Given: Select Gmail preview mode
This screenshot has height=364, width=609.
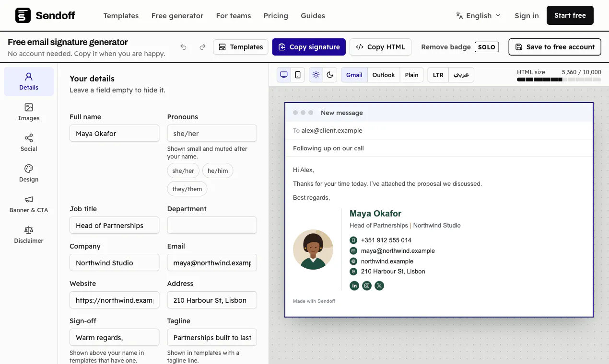Looking at the screenshot, I should [354, 75].
